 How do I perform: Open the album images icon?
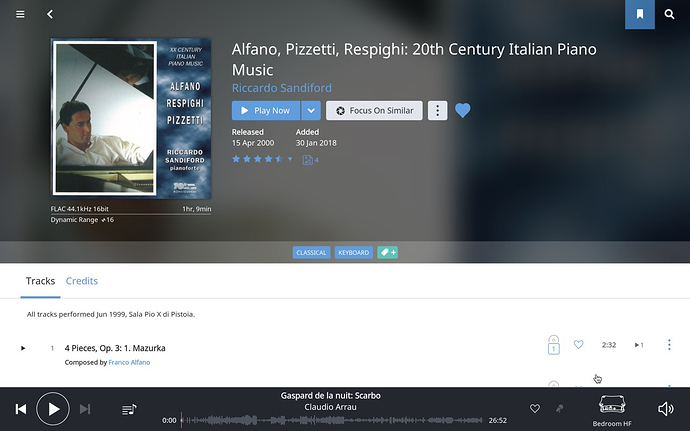pos(310,160)
